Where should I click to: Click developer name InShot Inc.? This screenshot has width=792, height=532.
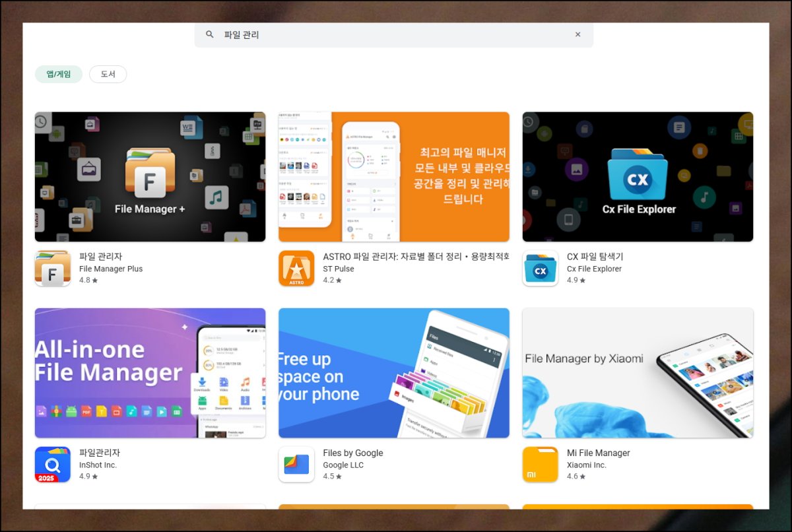point(98,465)
